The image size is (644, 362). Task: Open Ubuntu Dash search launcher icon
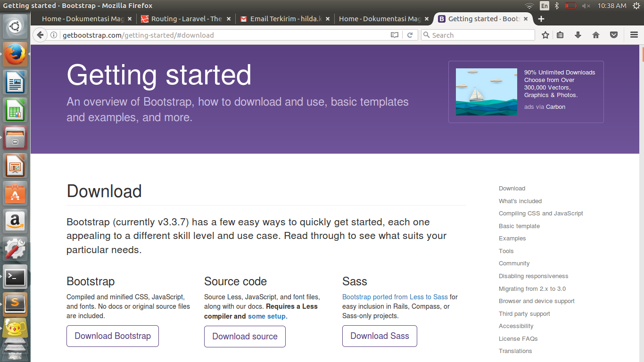[16, 27]
